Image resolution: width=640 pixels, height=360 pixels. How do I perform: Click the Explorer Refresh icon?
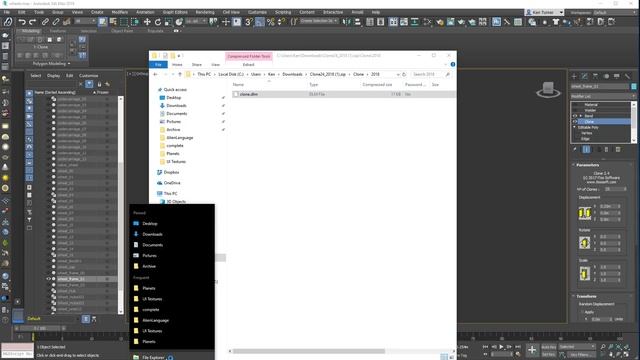pyautogui.click(x=404, y=74)
